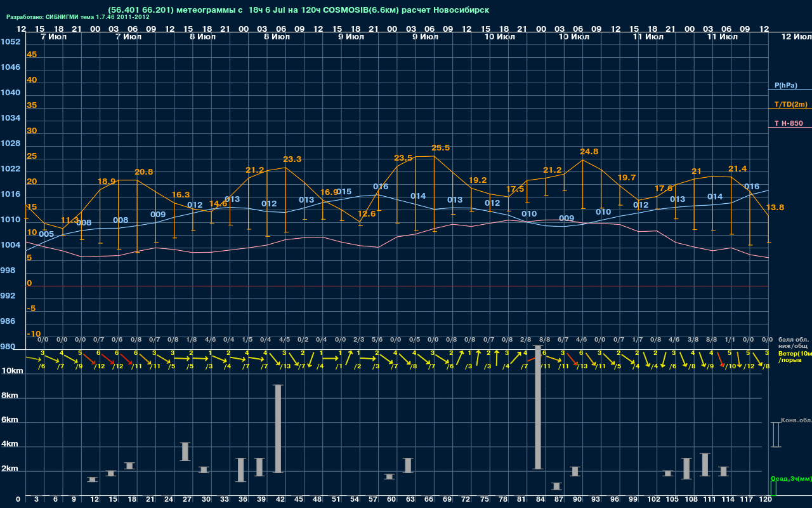The width and height of the screenshot is (812, 508).
Task: Click the 1052 pressure axis tick
Action: click(10, 42)
